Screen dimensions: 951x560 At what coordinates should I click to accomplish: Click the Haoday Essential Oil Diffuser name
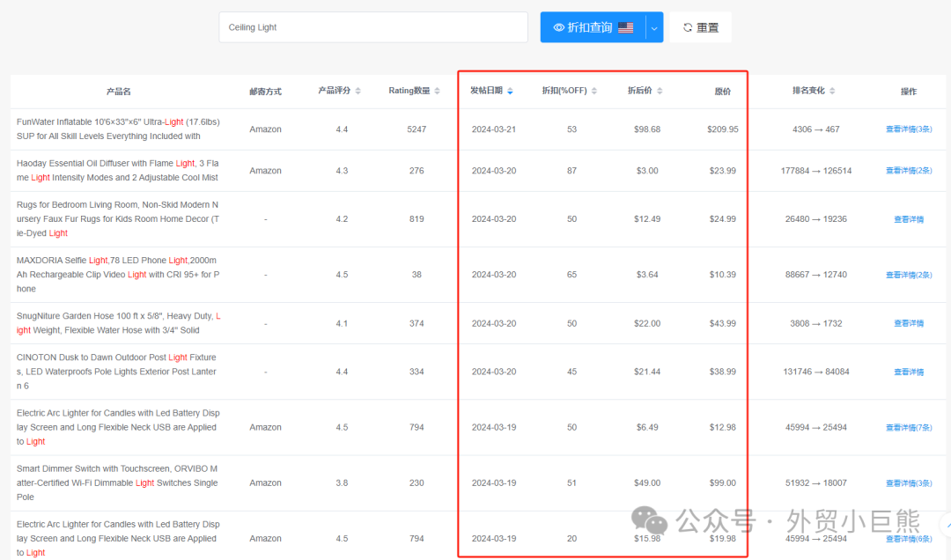pyautogui.click(x=118, y=171)
